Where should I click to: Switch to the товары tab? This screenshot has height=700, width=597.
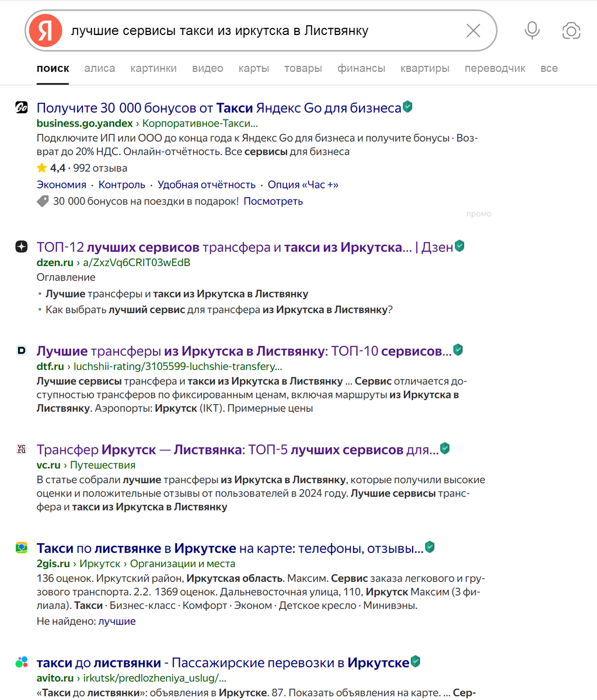pos(303,68)
